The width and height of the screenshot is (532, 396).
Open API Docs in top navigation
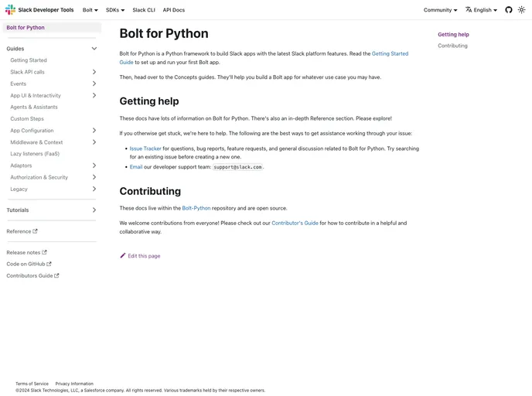(x=174, y=10)
